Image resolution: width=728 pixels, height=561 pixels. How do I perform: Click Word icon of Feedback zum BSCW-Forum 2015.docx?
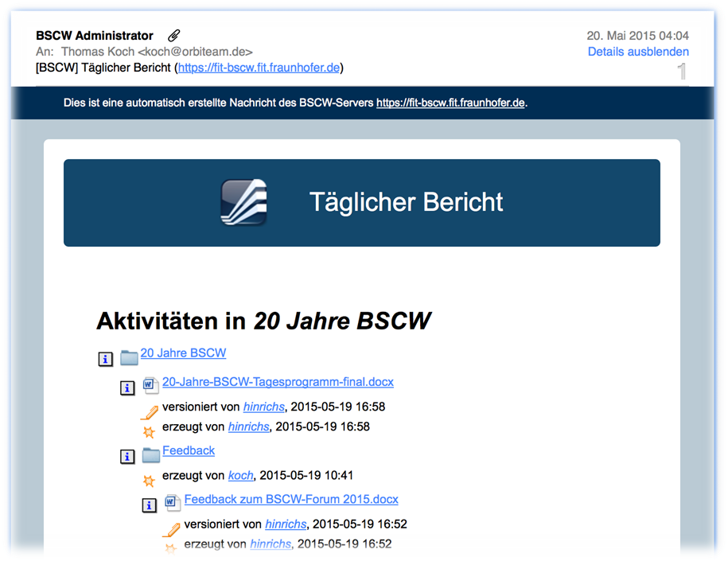pos(172,502)
